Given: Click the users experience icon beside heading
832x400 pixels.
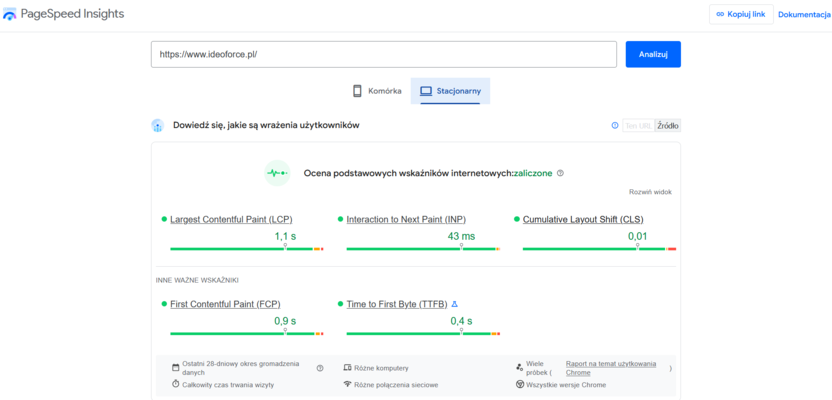Looking at the screenshot, I should click(157, 126).
